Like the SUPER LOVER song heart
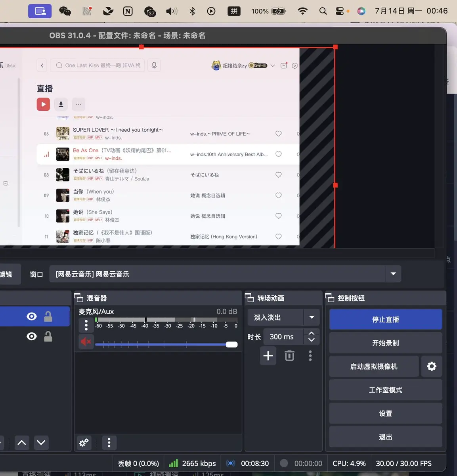Viewport: 457px width, 476px height. tap(279, 134)
